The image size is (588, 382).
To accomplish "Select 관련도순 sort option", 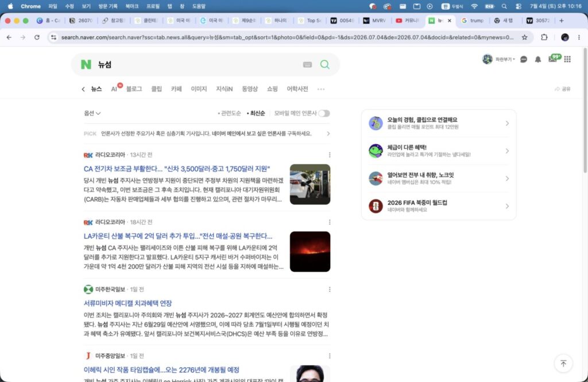I will pyautogui.click(x=230, y=113).
